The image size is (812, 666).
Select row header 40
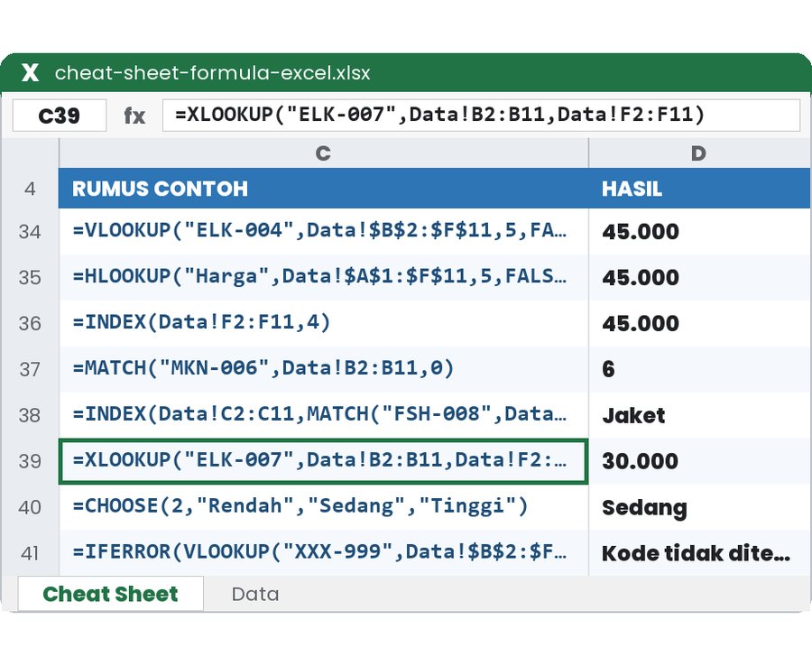tap(30, 507)
